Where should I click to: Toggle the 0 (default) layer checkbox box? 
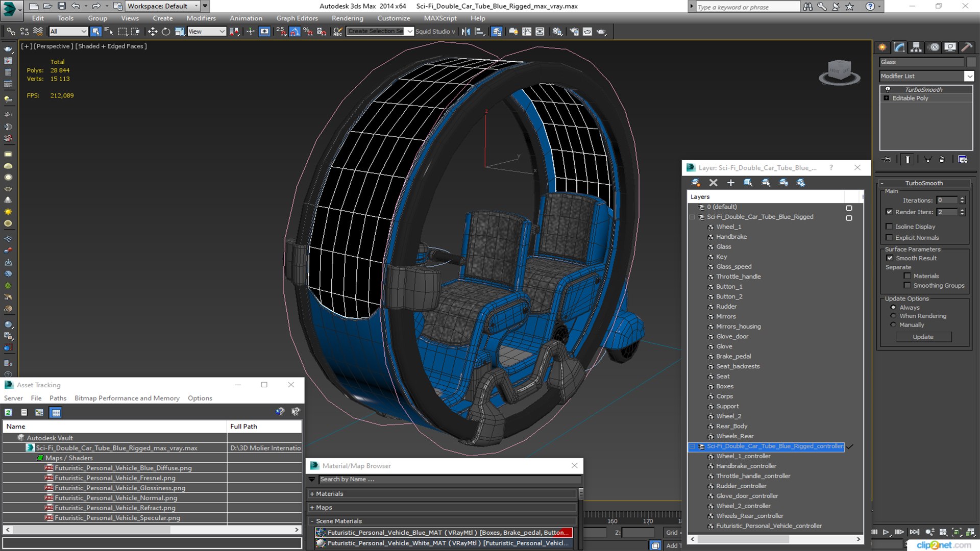coord(849,208)
